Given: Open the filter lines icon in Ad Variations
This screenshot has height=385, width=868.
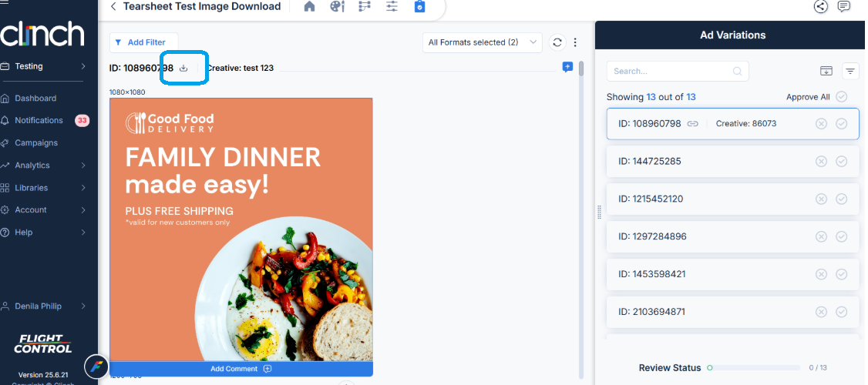Looking at the screenshot, I should pos(849,71).
